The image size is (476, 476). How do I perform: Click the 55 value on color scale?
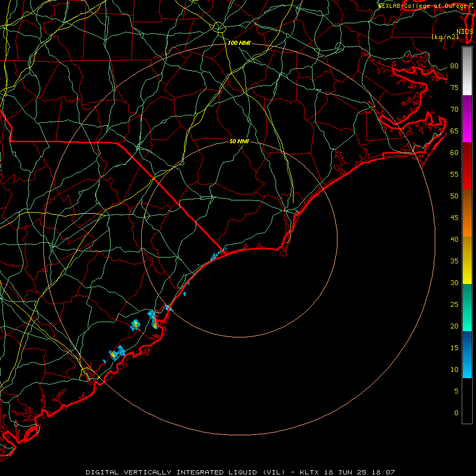pos(454,174)
